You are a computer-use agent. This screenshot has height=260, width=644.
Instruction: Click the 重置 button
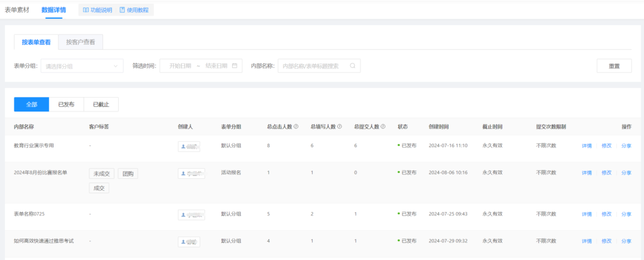[x=614, y=66]
